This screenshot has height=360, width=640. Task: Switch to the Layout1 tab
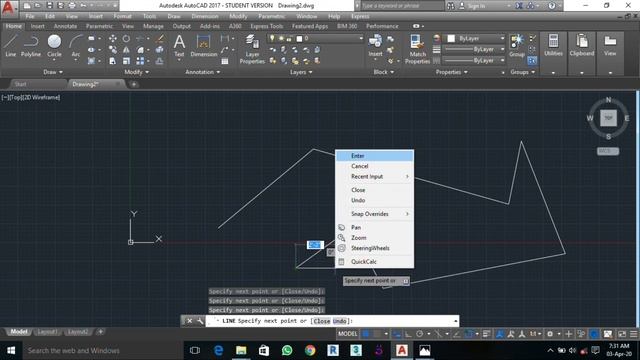coord(47,332)
